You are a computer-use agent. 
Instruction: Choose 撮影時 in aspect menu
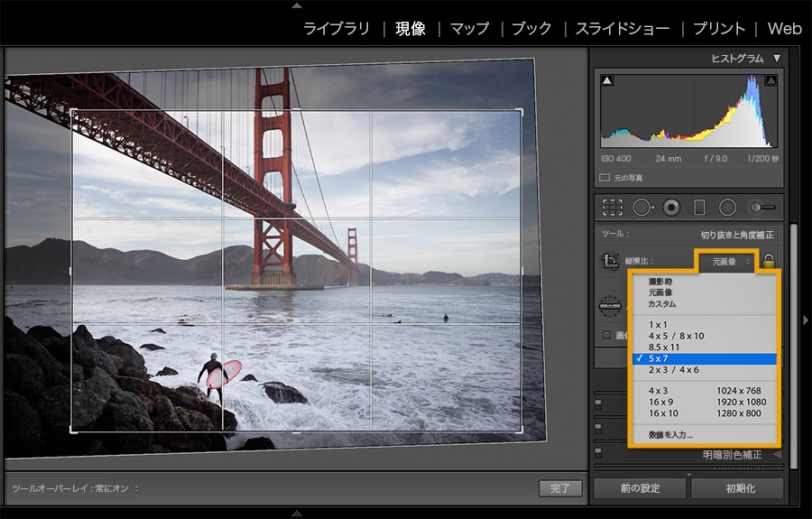tap(705, 282)
